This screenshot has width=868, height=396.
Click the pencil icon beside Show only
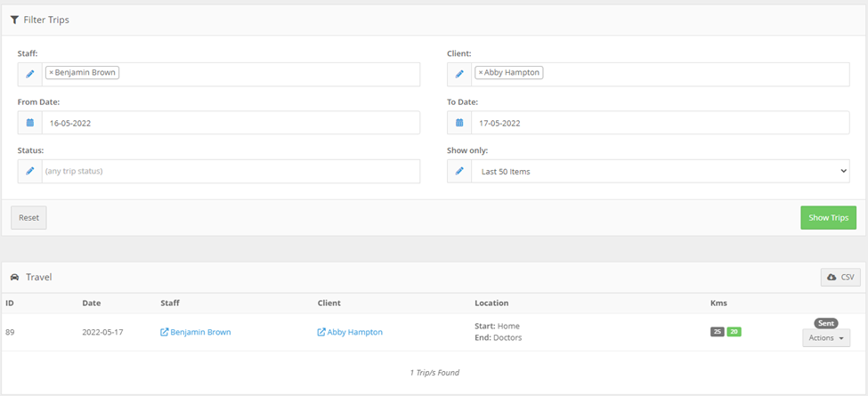[x=459, y=172]
